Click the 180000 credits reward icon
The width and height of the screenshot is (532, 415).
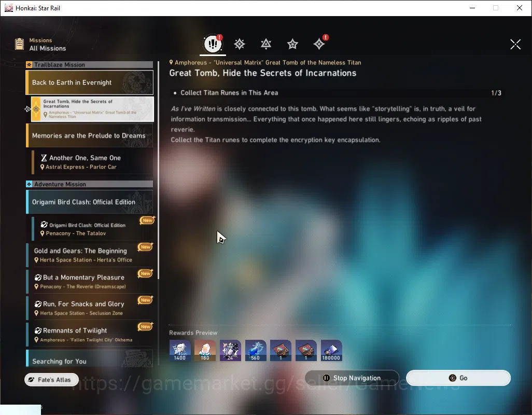coord(331,350)
